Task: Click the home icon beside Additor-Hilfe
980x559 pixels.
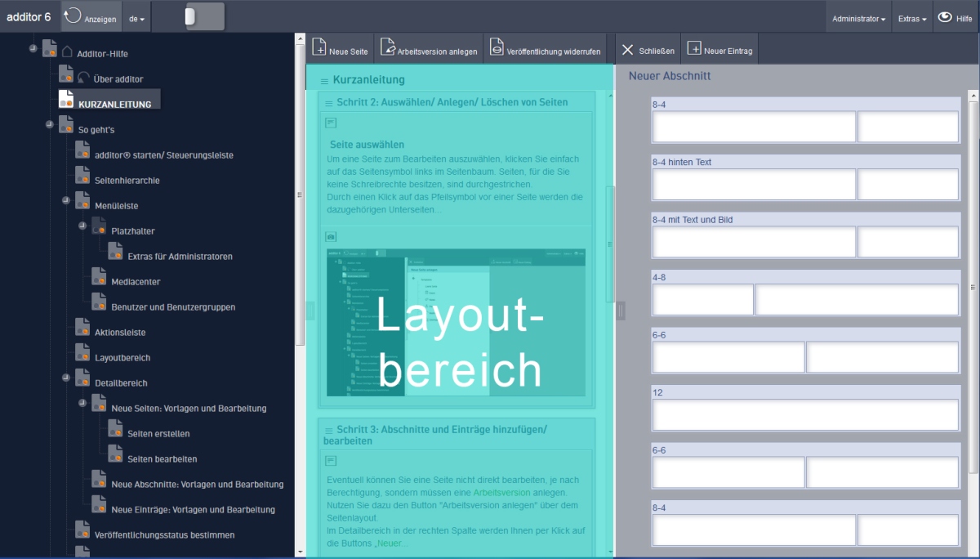Action: point(67,53)
